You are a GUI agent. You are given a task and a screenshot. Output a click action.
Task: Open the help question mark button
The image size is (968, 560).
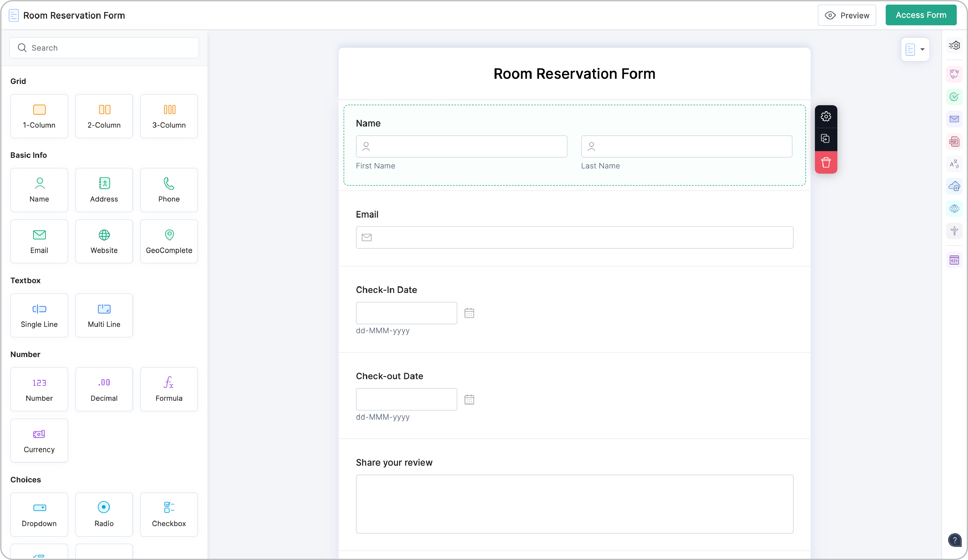pyautogui.click(x=954, y=540)
